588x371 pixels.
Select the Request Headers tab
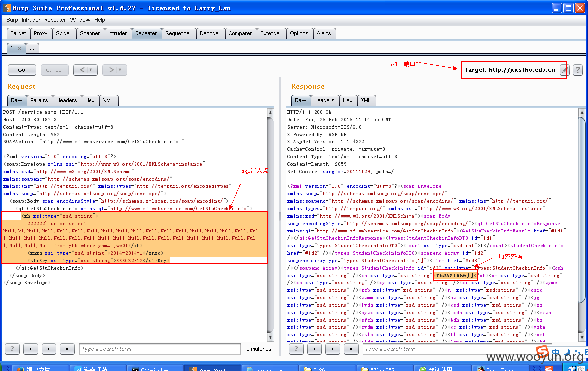(x=66, y=100)
